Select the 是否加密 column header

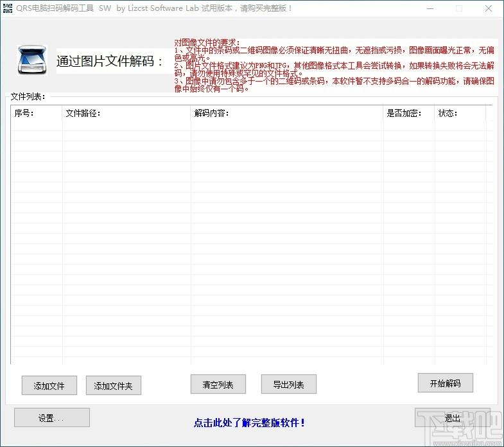tap(409, 113)
